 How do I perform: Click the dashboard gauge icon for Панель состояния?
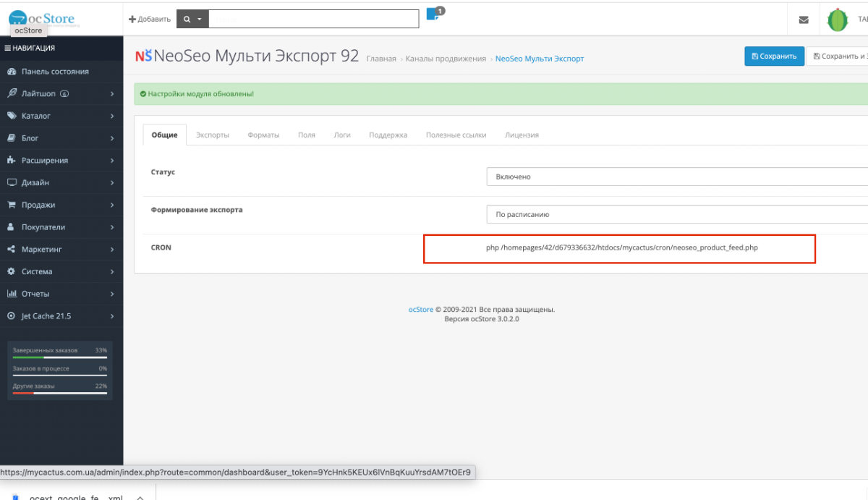coord(12,72)
